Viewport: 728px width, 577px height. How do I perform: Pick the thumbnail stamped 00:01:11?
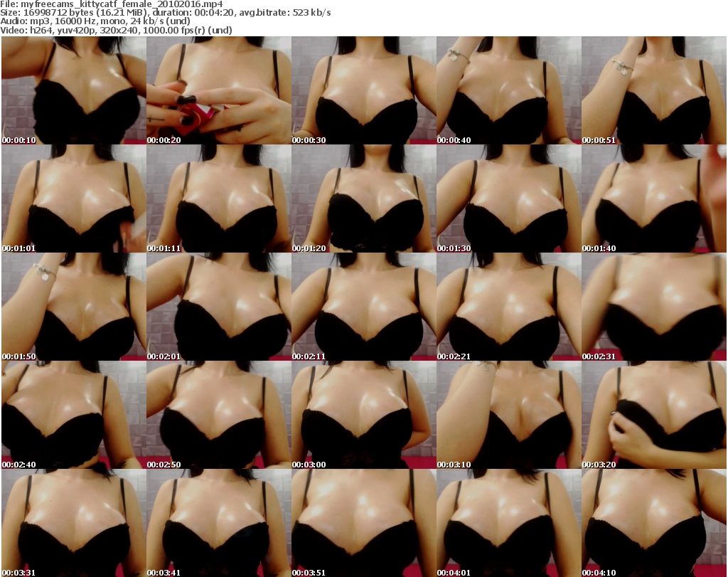tap(219, 198)
